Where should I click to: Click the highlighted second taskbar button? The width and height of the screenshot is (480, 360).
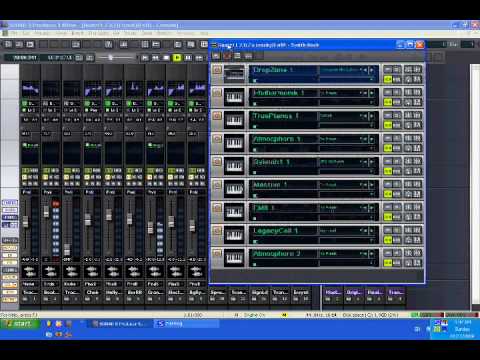click(186, 324)
